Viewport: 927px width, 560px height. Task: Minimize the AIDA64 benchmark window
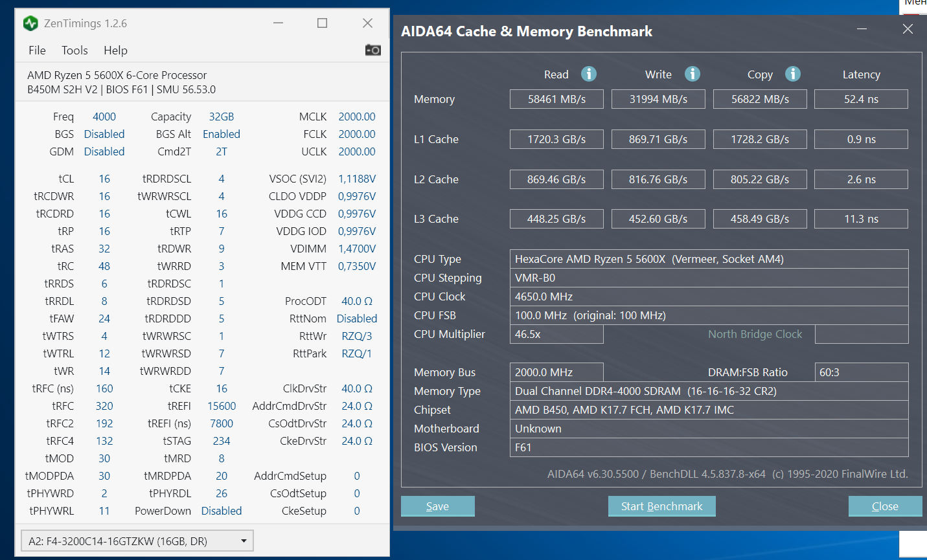point(862,29)
